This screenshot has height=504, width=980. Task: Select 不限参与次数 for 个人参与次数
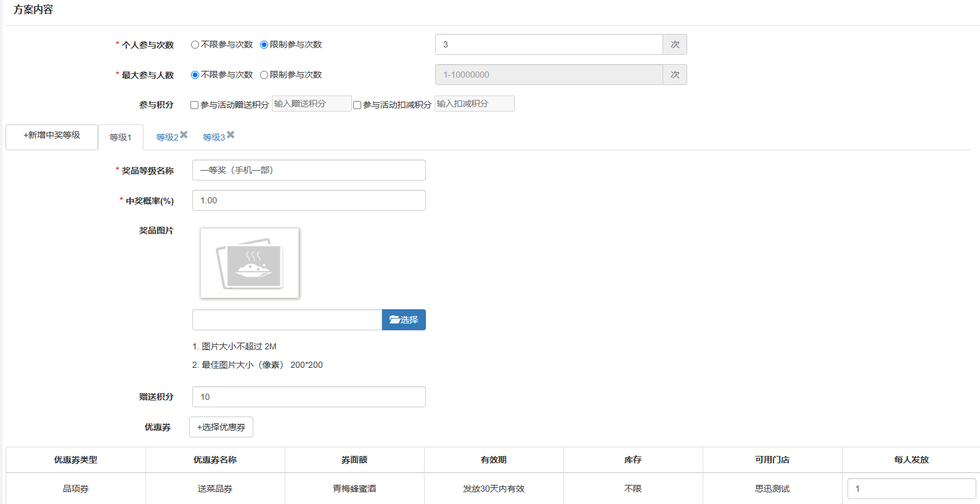click(x=195, y=45)
